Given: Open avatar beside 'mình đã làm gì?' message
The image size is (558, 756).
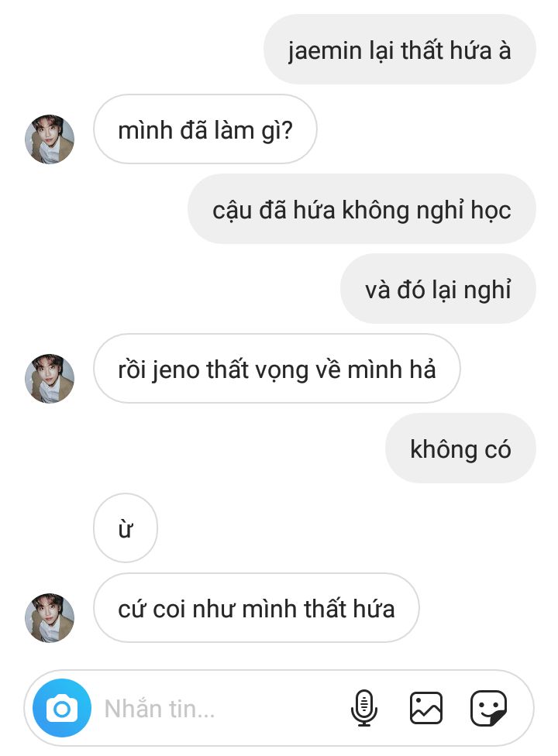Looking at the screenshot, I should tap(50, 139).
